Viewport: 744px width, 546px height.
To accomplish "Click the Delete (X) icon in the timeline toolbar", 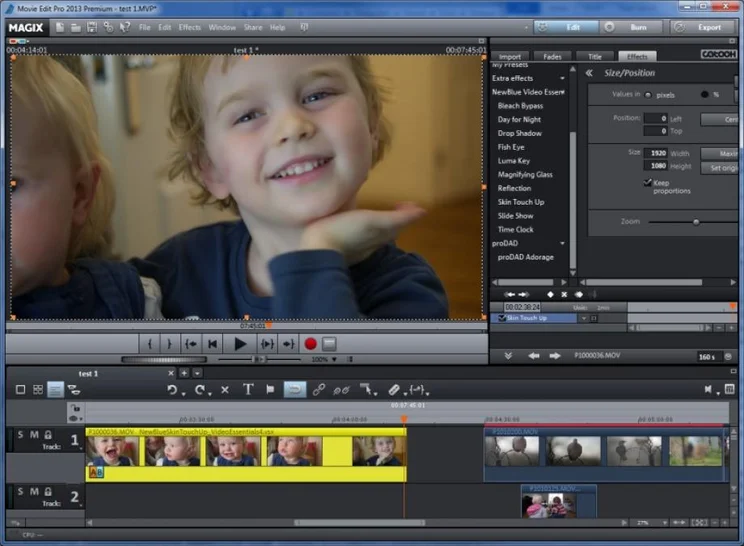I will (x=224, y=389).
